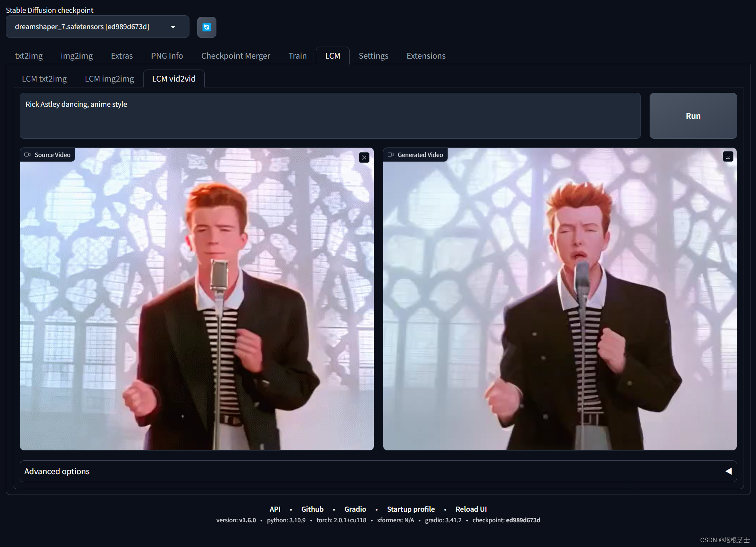Select the LCM img2img tab
This screenshot has height=547, width=756.
point(109,78)
